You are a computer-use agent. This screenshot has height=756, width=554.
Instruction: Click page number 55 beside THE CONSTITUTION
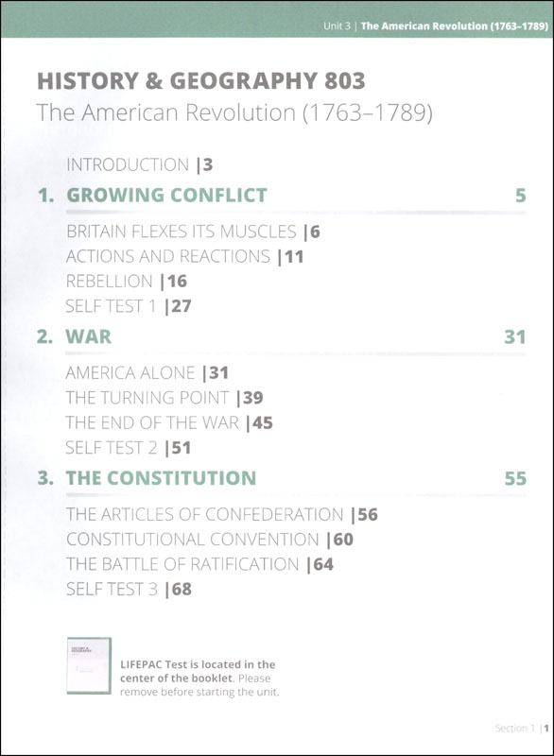click(515, 478)
